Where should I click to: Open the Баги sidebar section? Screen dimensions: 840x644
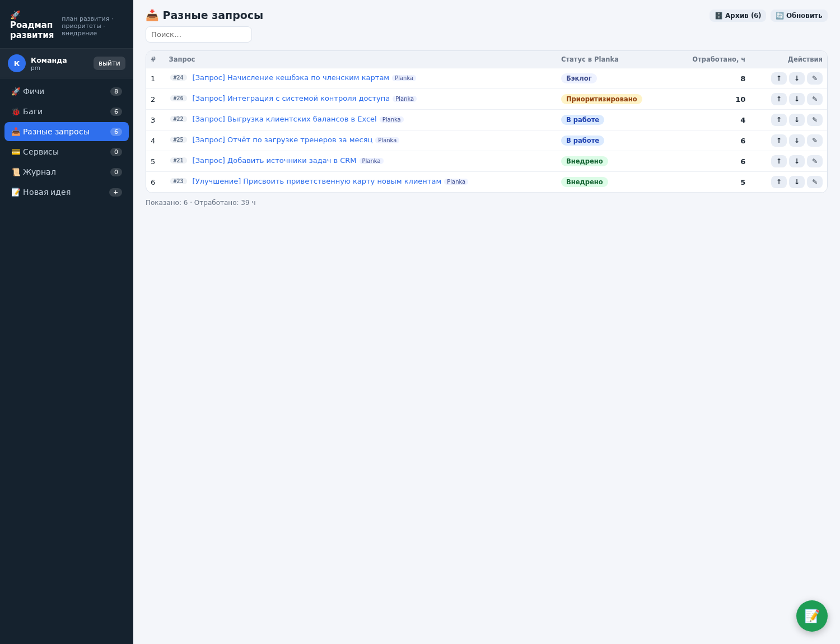67,111
